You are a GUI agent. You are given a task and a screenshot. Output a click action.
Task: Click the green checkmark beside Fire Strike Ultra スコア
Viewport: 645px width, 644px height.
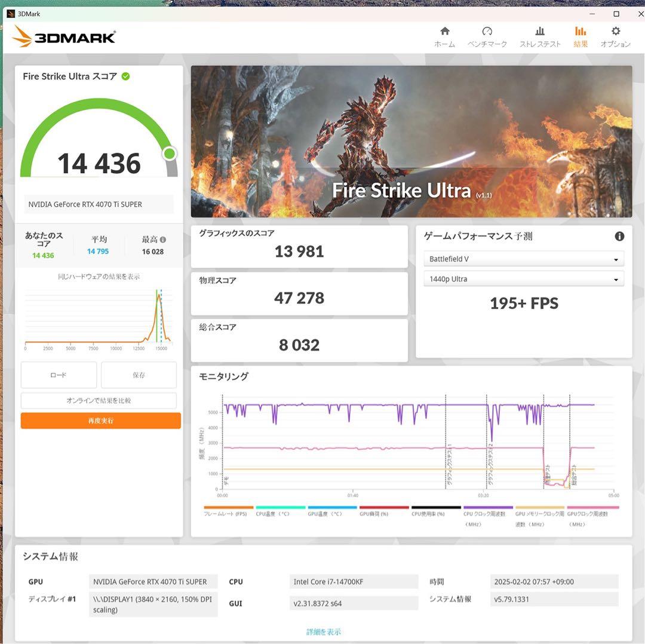pos(125,76)
